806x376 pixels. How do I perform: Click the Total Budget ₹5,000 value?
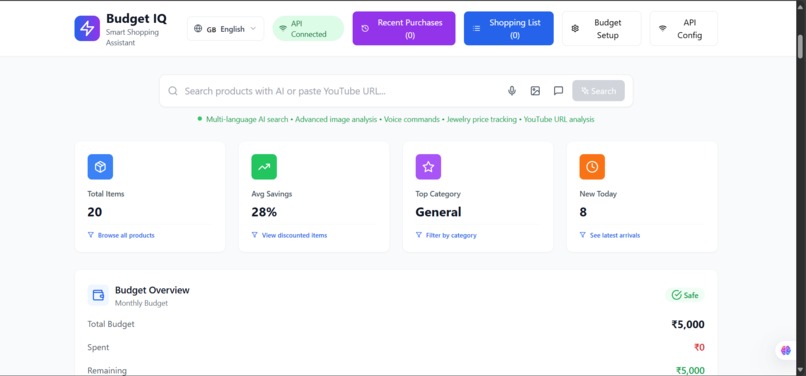[x=688, y=325]
